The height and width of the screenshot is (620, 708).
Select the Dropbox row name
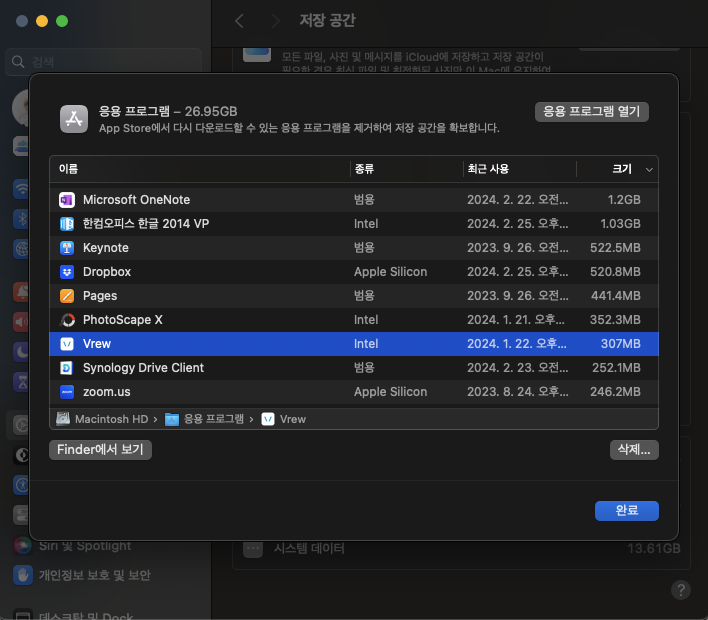point(107,272)
